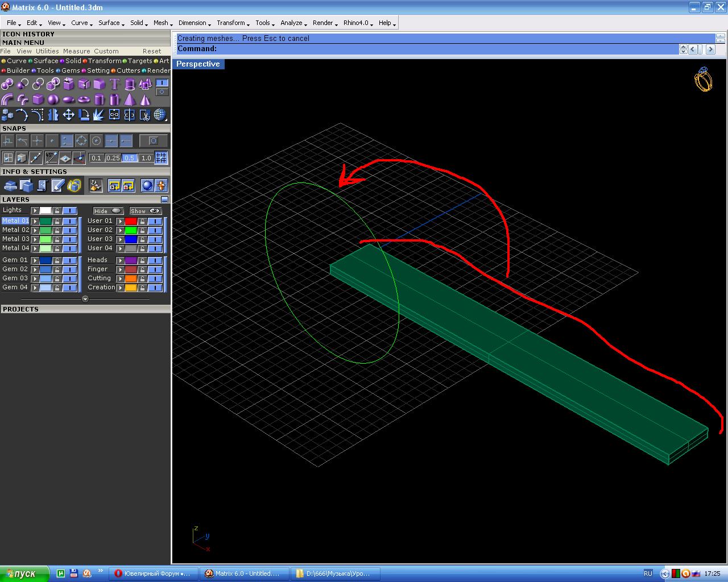Expand layers panel with down arrow

tap(85, 299)
